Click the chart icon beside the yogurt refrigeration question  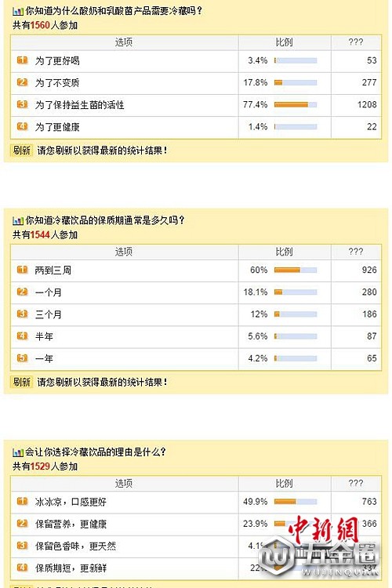click(18, 12)
